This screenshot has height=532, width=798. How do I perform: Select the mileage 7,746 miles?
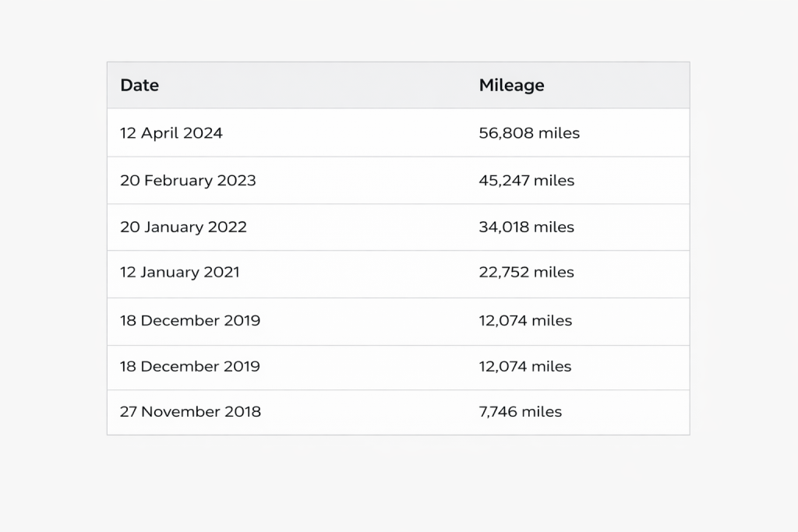521,411
